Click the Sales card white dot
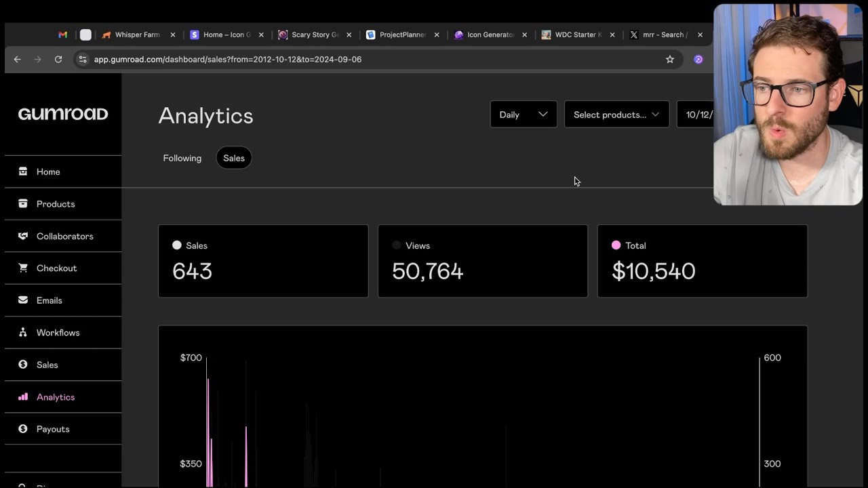 click(177, 245)
